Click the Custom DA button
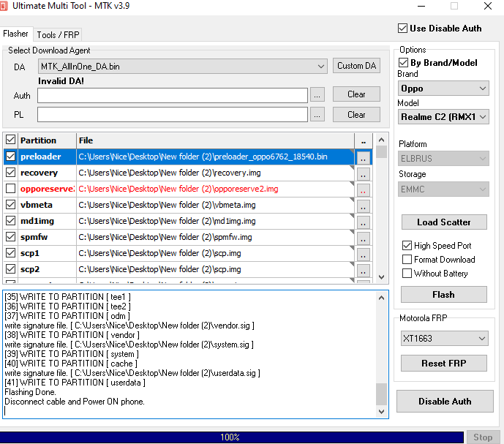The image size is (504, 444). point(356,66)
